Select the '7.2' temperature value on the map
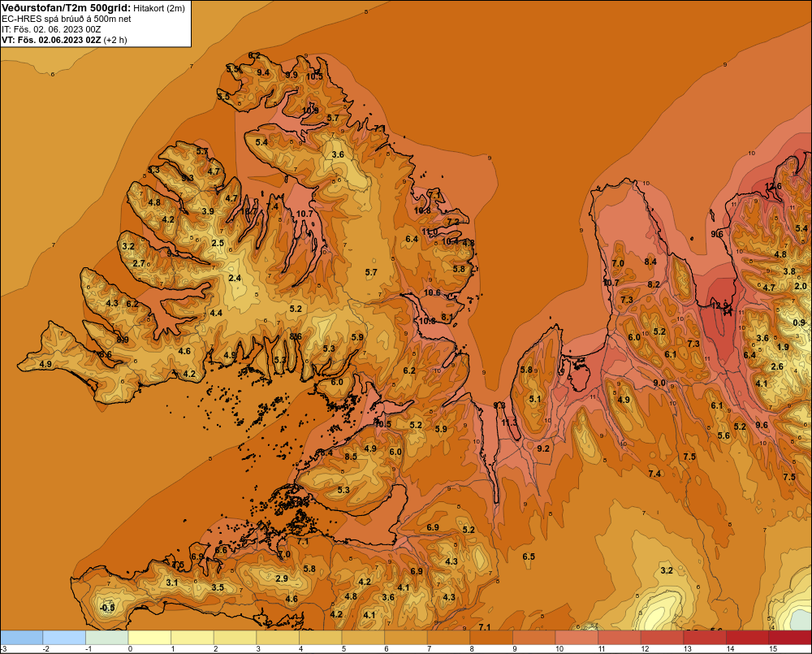 click(x=453, y=221)
